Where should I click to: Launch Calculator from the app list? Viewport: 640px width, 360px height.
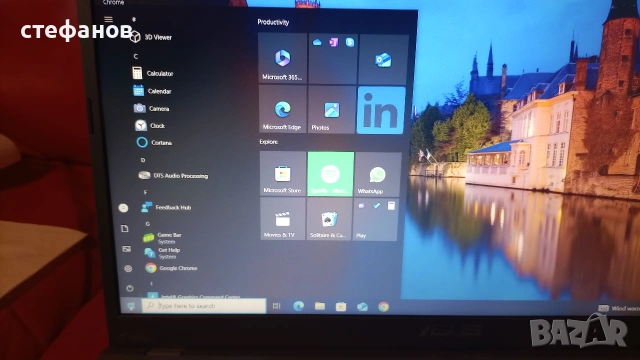153,73
